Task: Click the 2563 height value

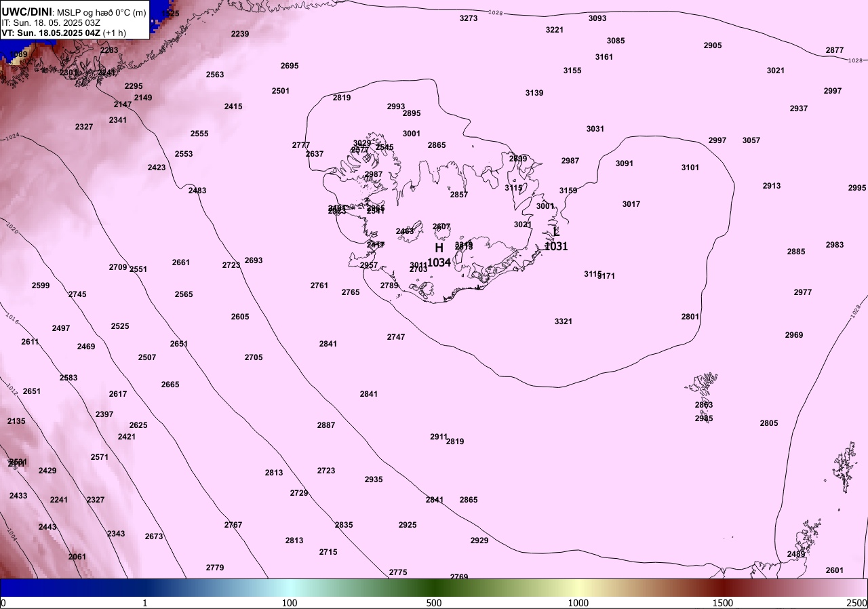Action: (x=215, y=75)
